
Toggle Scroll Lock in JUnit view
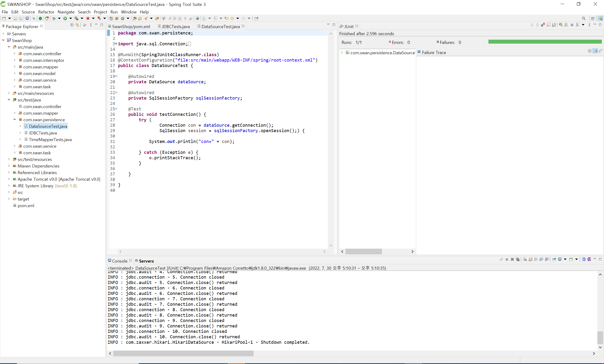554,25
